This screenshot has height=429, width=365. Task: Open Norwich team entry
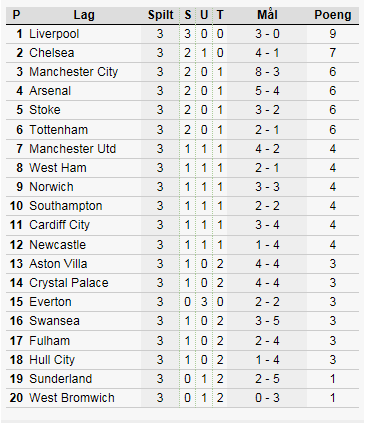click(x=51, y=187)
